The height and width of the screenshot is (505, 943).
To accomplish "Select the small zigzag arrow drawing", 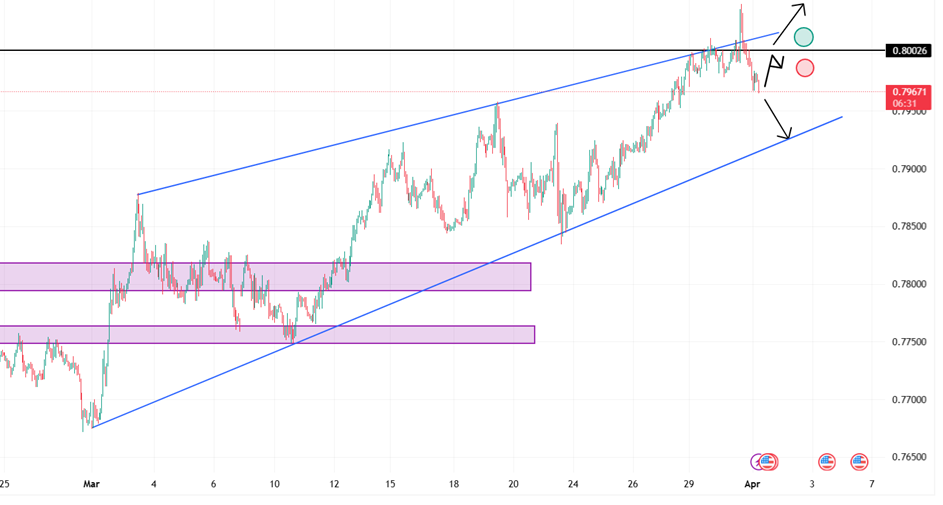I will [771, 72].
